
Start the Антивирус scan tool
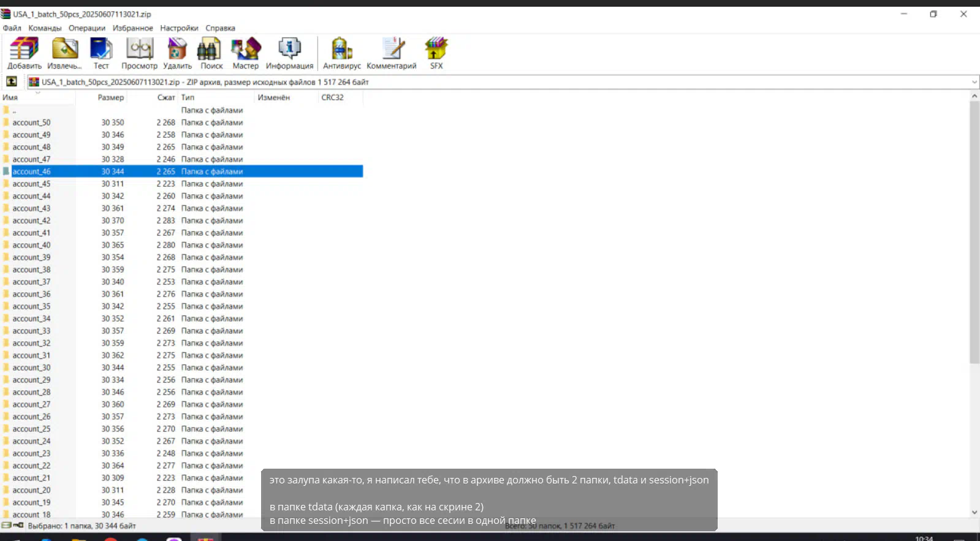pos(342,53)
